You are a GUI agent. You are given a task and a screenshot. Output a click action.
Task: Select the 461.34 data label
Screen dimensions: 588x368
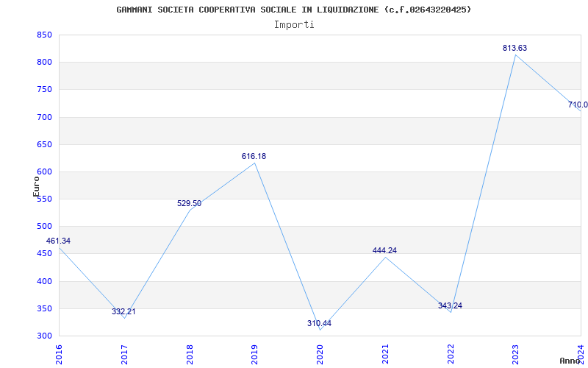(58, 241)
